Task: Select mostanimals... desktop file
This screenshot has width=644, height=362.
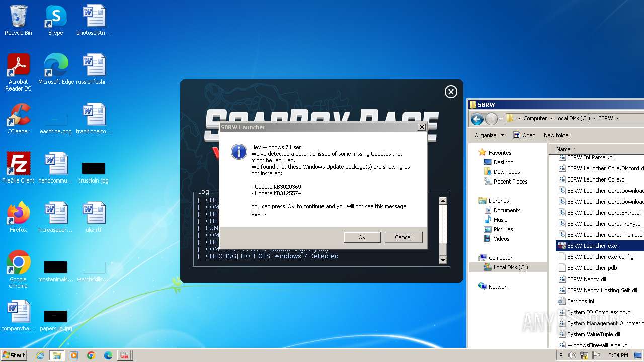Action: [x=56, y=271]
